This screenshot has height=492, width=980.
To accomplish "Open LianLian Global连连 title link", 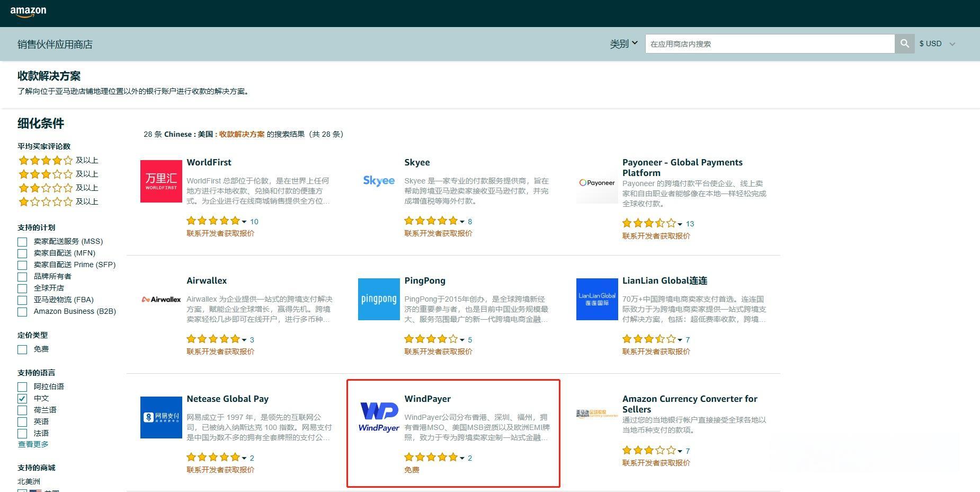I will point(665,280).
